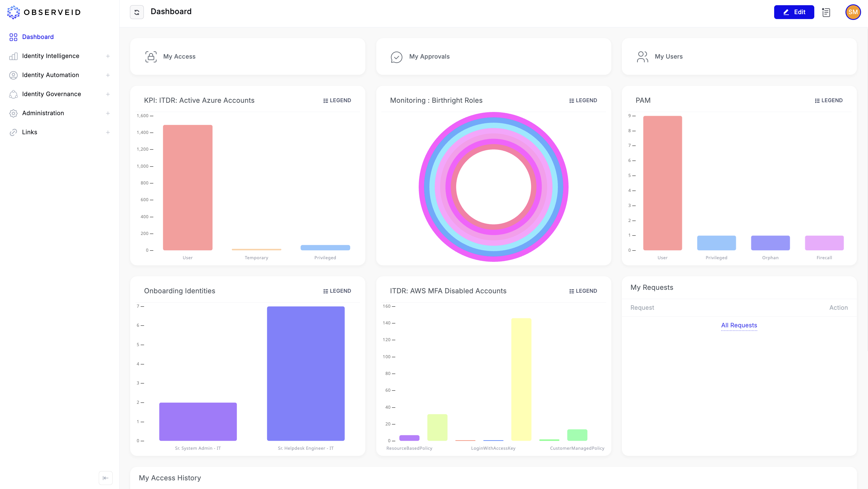Toggle legend on Birthright Roles chart

point(583,100)
